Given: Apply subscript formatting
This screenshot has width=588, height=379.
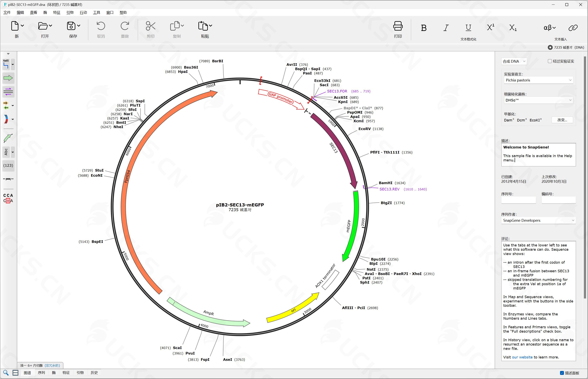Looking at the screenshot, I should (513, 28).
